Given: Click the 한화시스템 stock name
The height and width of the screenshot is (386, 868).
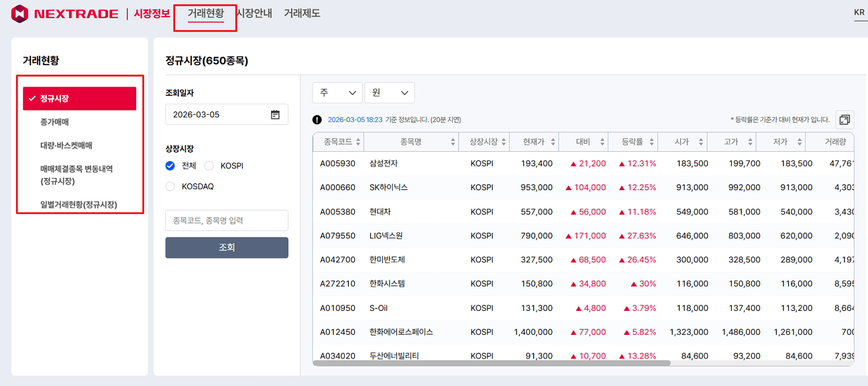Looking at the screenshot, I should coord(387,284).
